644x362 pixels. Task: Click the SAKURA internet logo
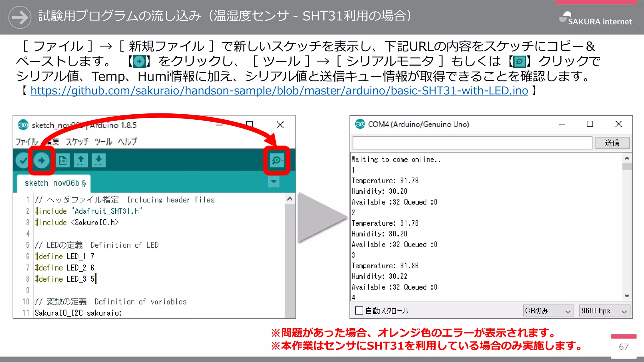pyautogui.click(x=595, y=19)
